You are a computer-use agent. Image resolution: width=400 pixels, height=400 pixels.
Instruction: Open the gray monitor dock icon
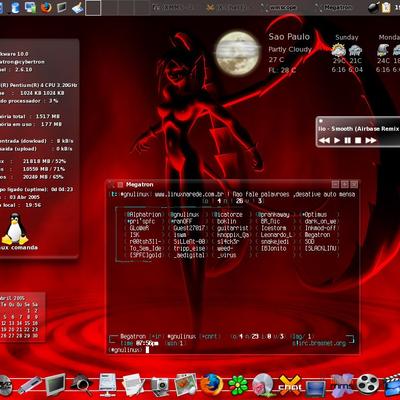[x=55, y=385]
